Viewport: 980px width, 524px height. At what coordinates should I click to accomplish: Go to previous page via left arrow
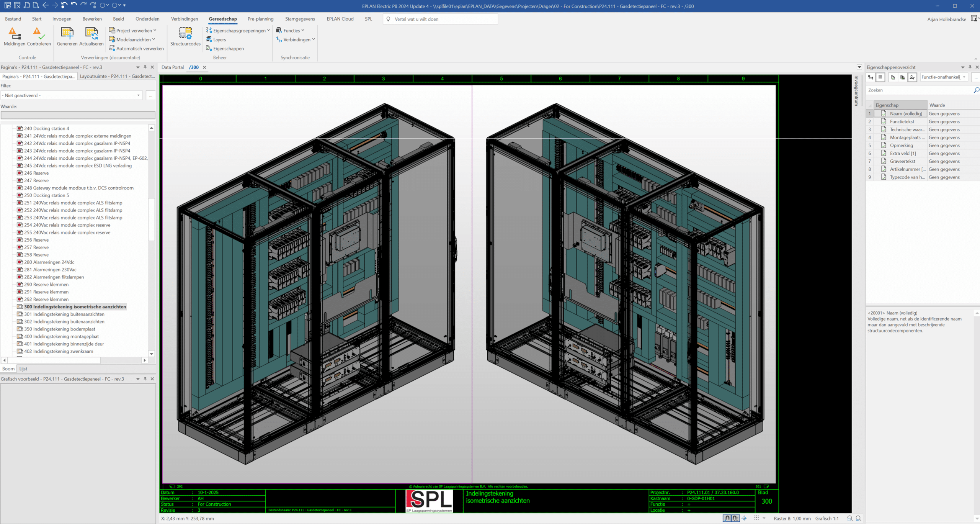[x=45, y=5]
